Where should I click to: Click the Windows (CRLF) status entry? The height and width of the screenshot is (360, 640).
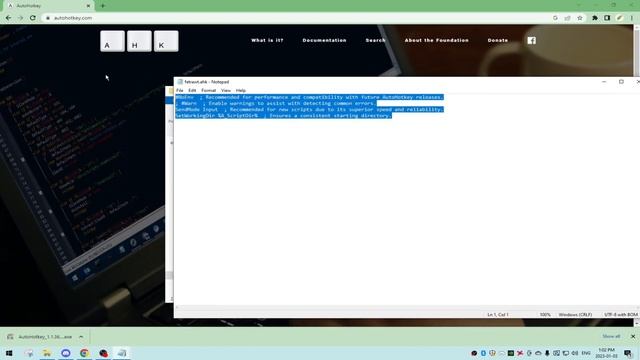point(575,315)
